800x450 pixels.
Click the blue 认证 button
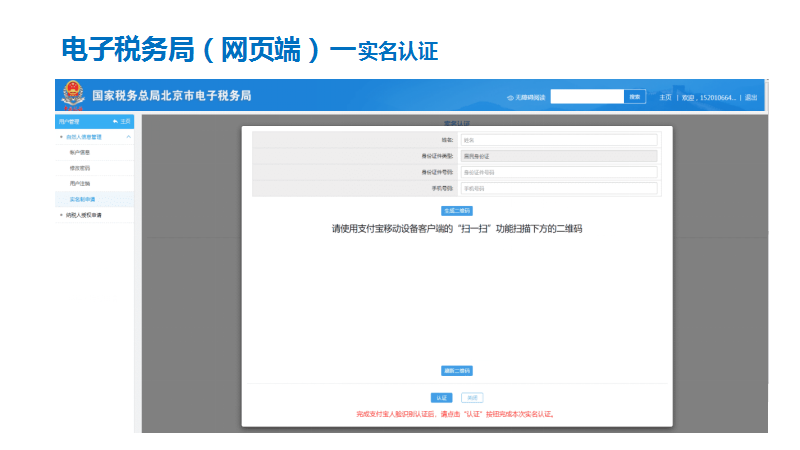pyautogui.click(x=441, y=397)
